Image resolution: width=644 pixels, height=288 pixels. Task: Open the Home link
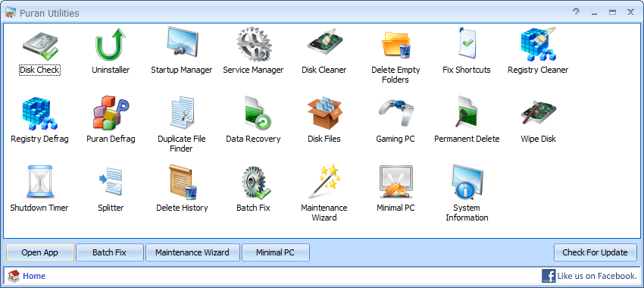point(34,276)
